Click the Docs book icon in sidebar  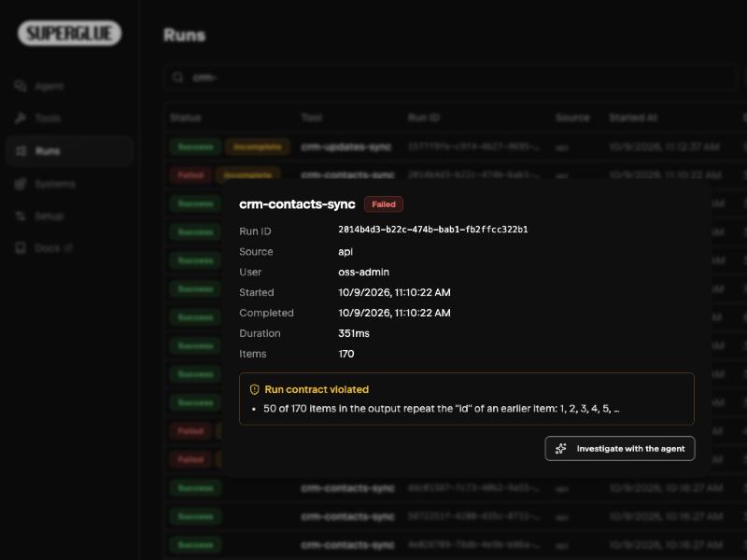[x=20, y=248]
